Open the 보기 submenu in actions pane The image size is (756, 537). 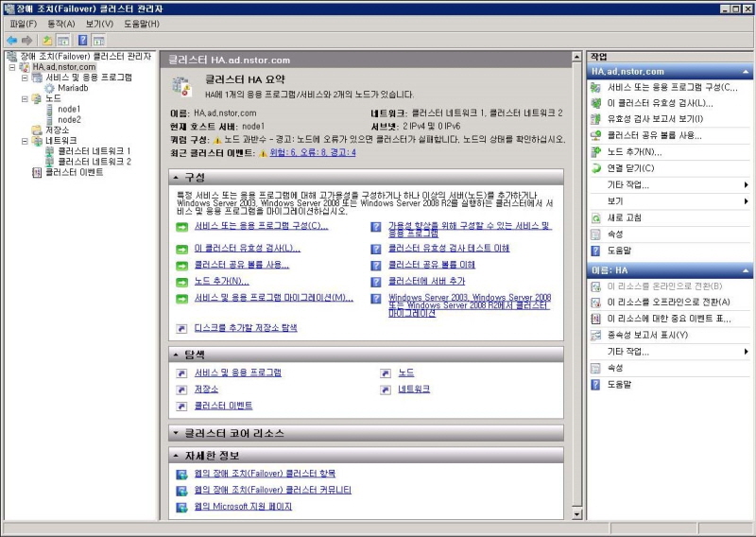tap(670, 201)
